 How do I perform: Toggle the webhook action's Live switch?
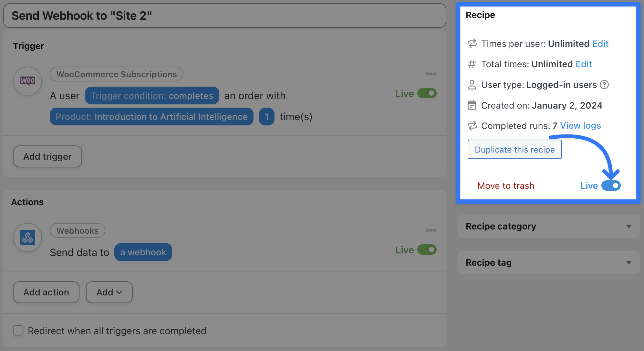(x=427, y=250)
